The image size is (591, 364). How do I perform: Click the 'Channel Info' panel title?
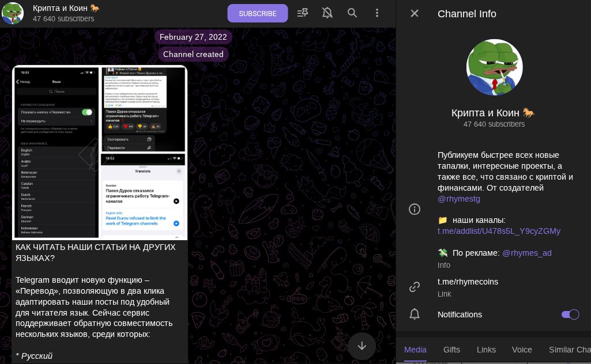(x=466, y=14)
